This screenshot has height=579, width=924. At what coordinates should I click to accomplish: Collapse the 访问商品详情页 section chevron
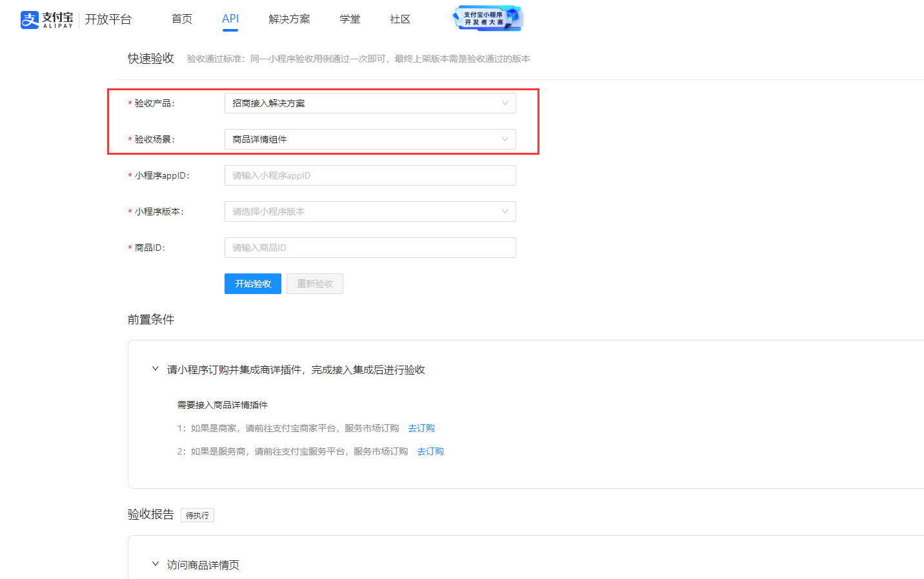(156, 564)
